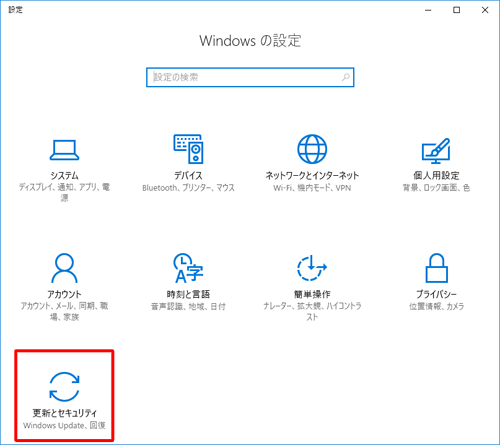Click the アカウント label
This screenshot has height=445, width=500.
pyautogui.click(x=64, y=294)
